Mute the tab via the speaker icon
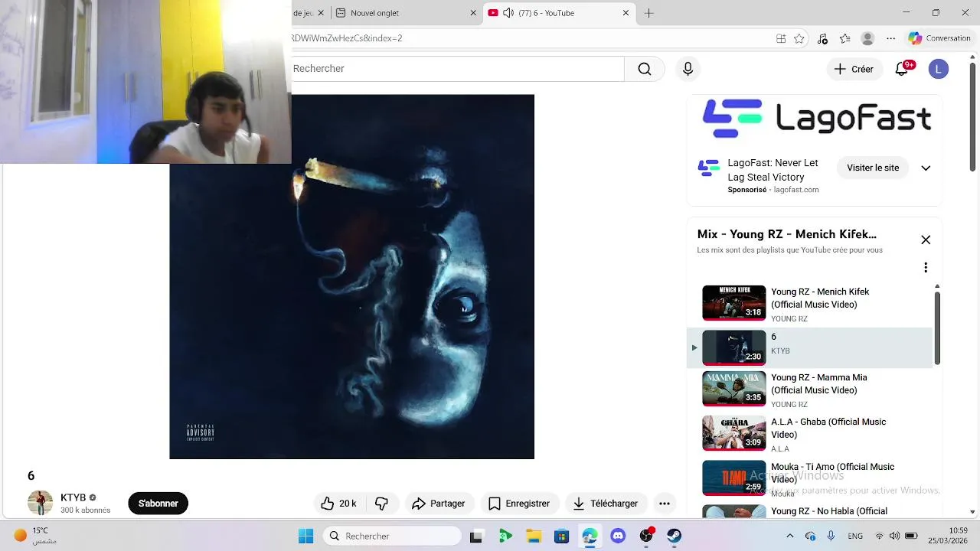This screenshot has height=551, width=980. point(508,13)
